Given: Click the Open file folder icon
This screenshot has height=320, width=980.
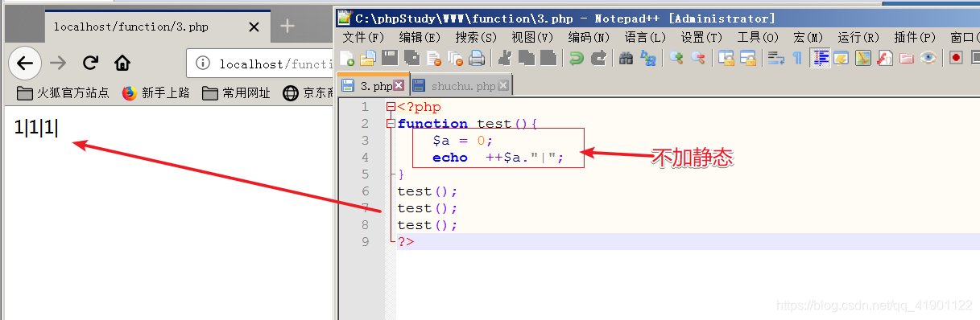Looking at the screenshot, I should point(368,58).
